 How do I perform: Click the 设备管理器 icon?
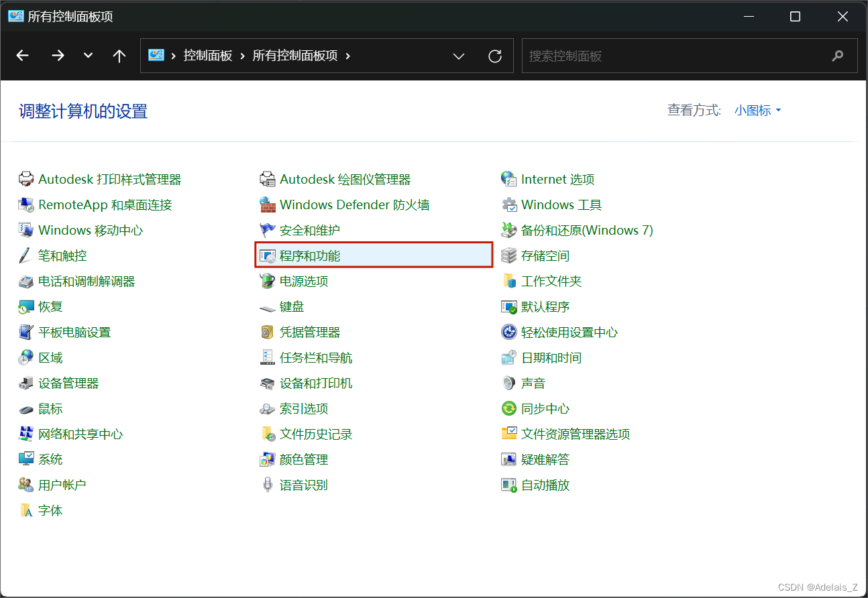tap(26, 383)
